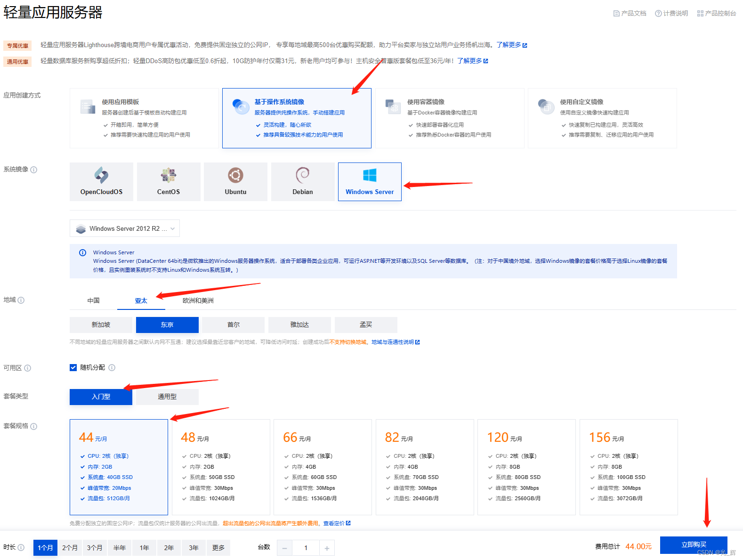Set duration to 1年

[144, 548]
